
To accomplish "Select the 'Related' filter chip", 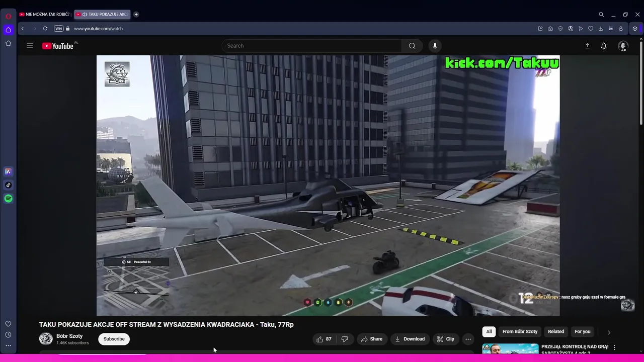I will pyautogui.click(x=556, y=331).
